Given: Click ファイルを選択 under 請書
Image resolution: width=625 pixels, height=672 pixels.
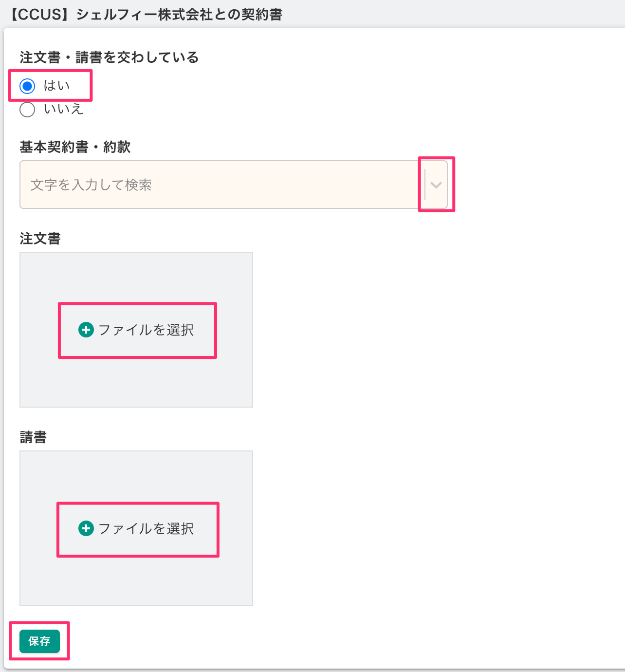Looking at the screenshot, I should pyautogui.click(x=138, y=529).
